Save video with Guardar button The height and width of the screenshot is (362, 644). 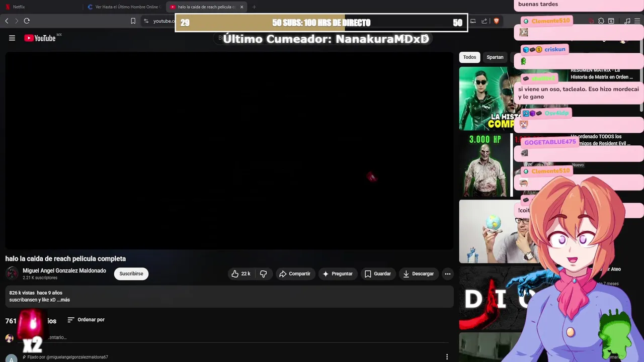coord(377,274)
